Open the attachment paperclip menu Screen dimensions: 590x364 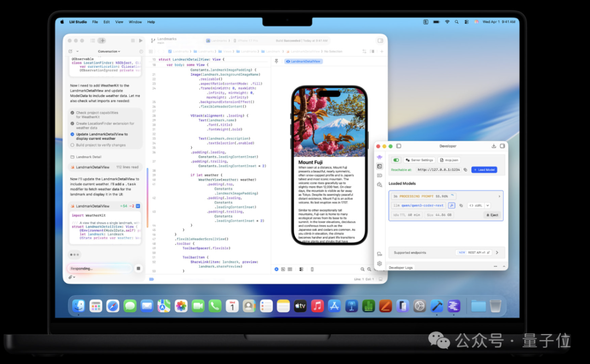tap(72, 277)
